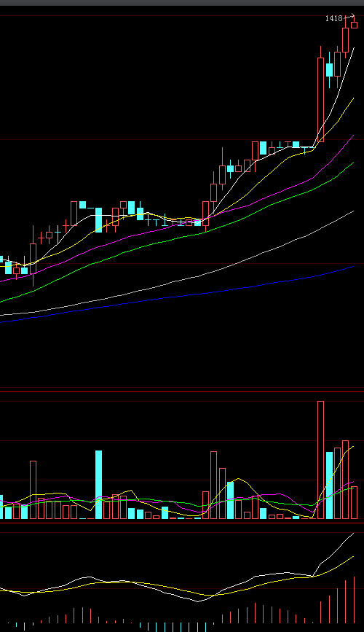364x632 pixels.
Task: Click the 1418 high price label
Action: click(x=334, y=18)
